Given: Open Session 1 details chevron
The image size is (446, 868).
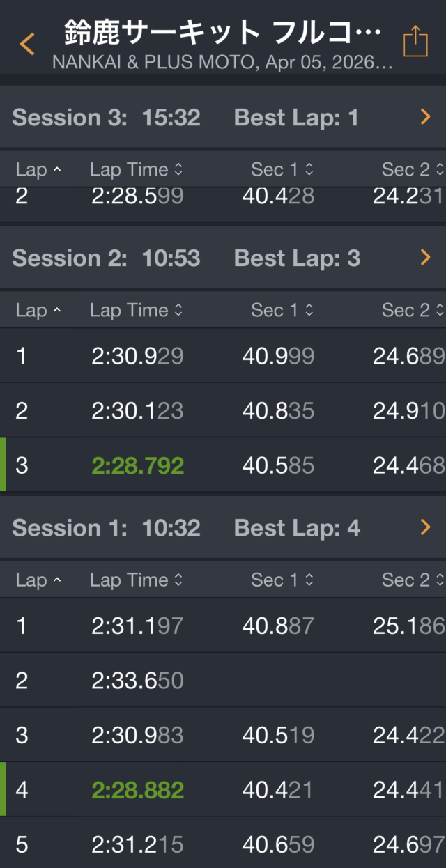Looking at the screenshot, I should [x=426, y=528].
